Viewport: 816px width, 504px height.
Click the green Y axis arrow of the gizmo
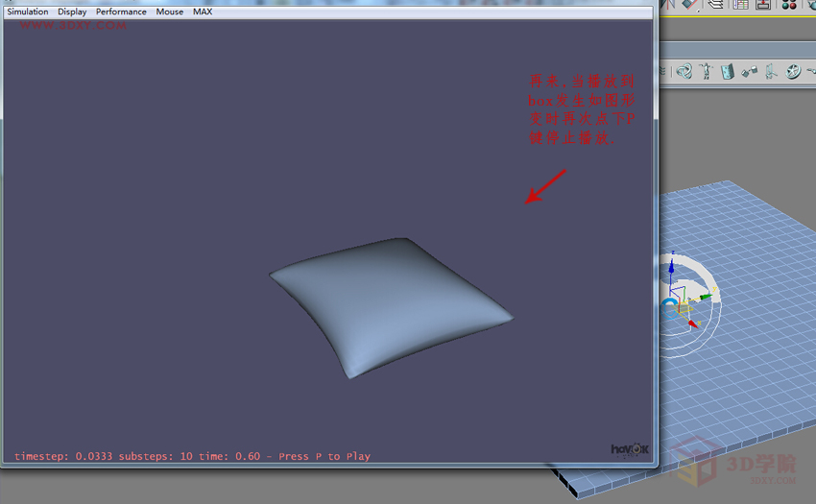pyautogui.click(x=706, y=297)
